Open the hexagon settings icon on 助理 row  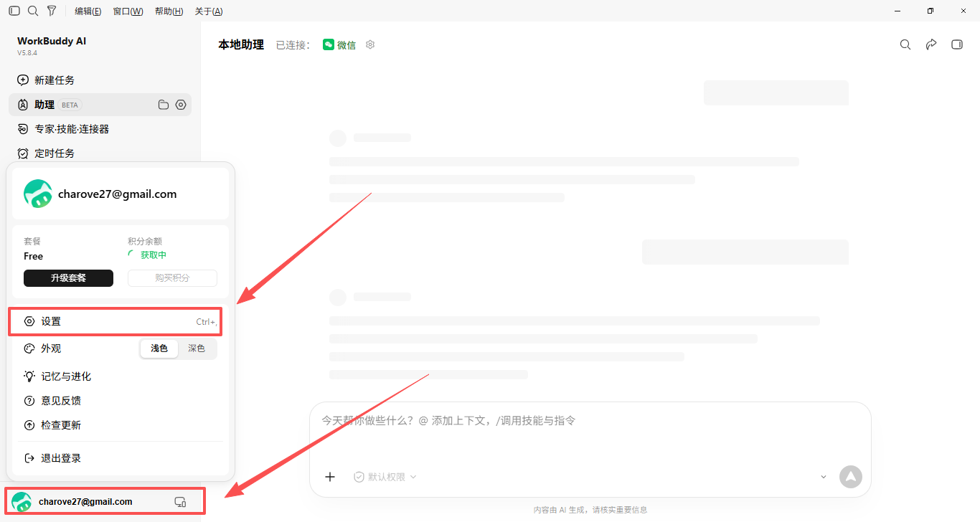pos(181,105)
